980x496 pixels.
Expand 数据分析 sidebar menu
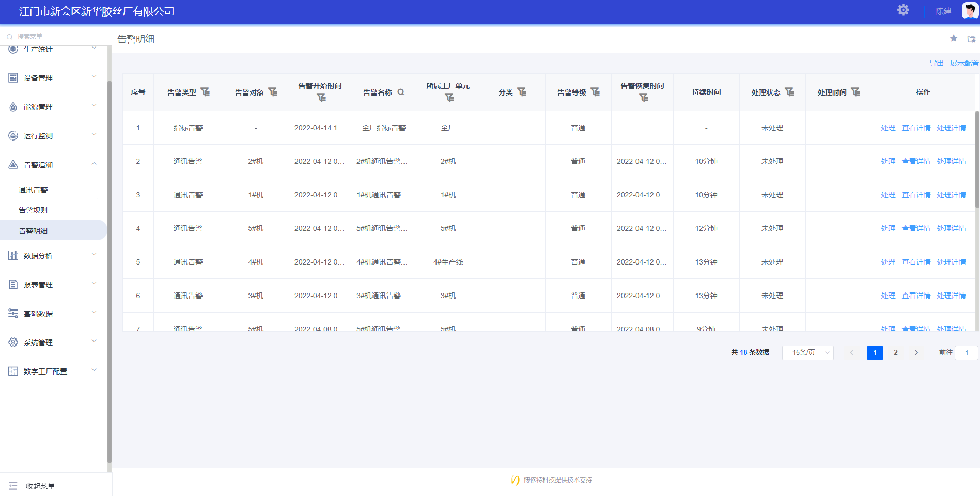click(53, 256)
